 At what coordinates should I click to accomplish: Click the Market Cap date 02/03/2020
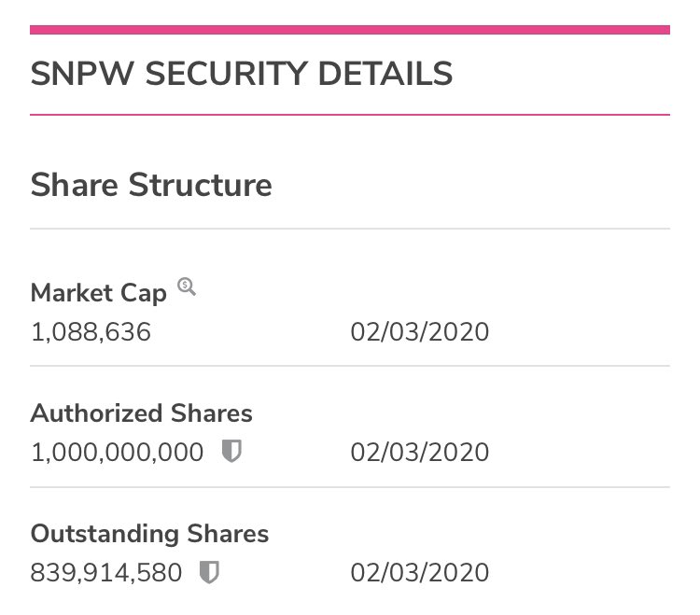coord(419,332)
